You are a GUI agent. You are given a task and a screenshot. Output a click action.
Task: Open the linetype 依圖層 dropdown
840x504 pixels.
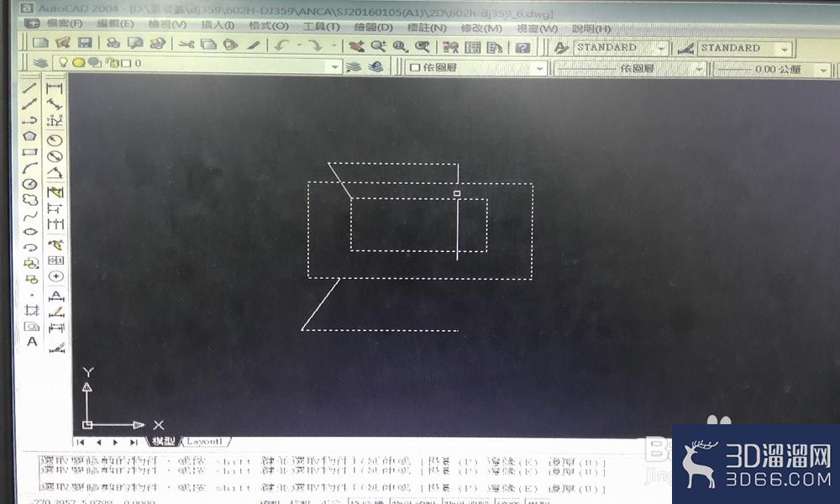(x=630, y=69)
